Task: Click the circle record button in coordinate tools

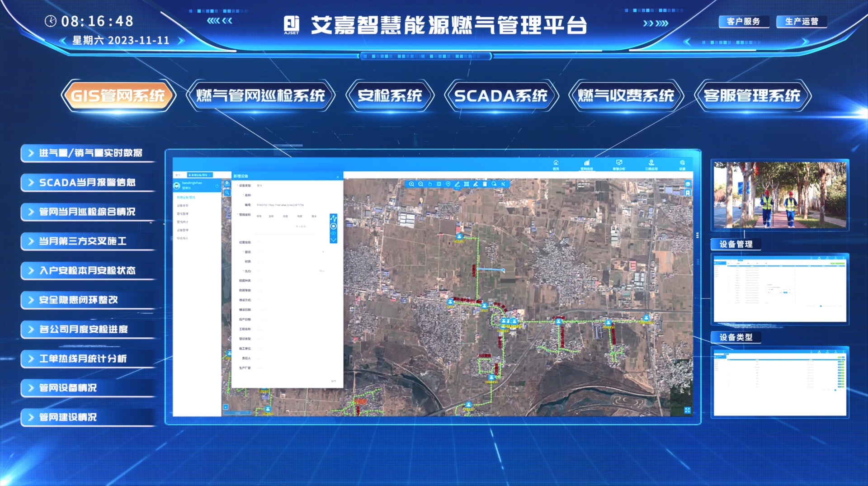Action: tap(334, 226)
